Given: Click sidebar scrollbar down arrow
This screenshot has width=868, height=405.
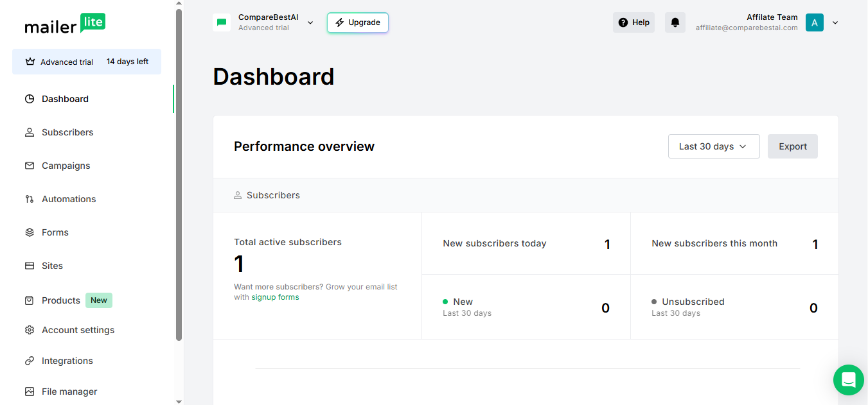Looking at the screenshot, I should click(179, 401).
